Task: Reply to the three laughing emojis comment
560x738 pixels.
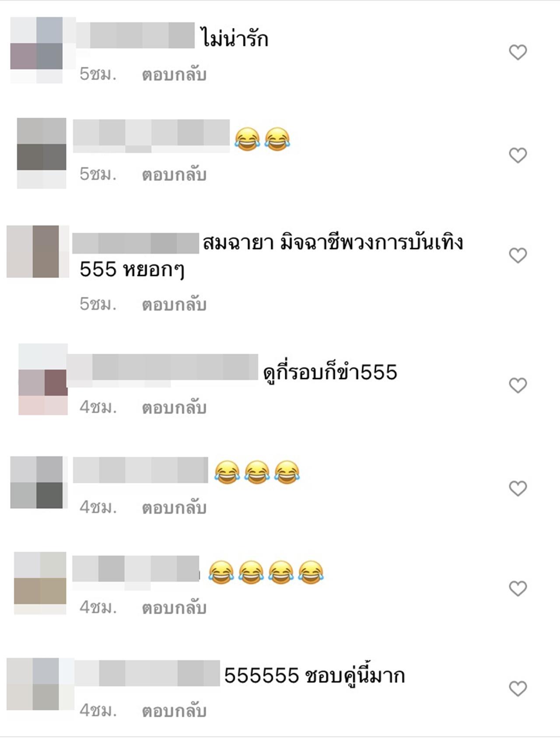Action: pos(174,508)
